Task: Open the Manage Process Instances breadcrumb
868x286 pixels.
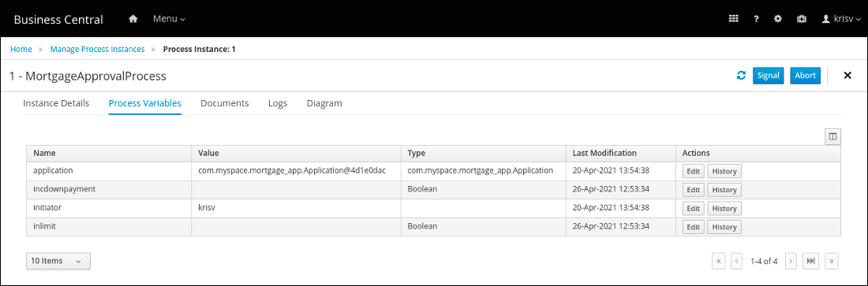Action: [97, 49]
